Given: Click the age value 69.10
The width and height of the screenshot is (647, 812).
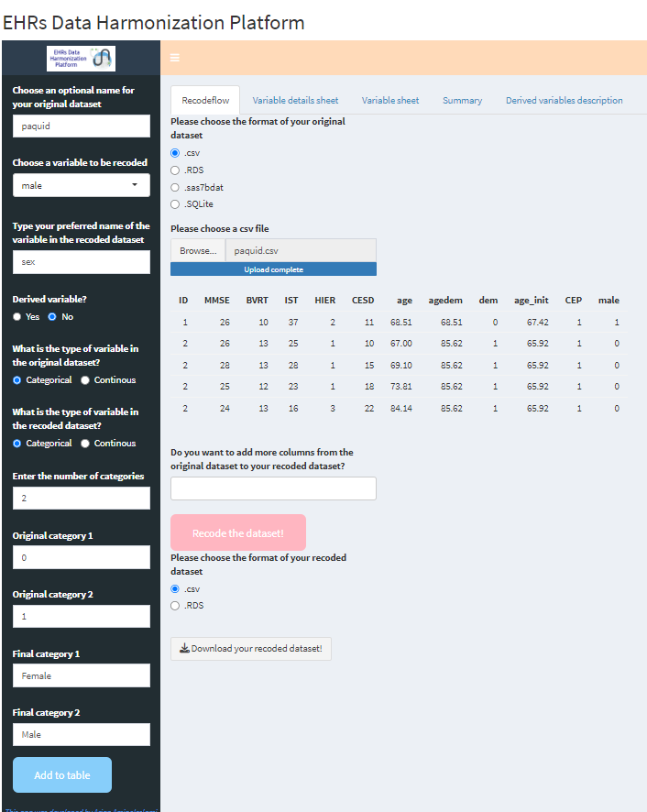Looking at the screenshot, I should coord(401,366).
